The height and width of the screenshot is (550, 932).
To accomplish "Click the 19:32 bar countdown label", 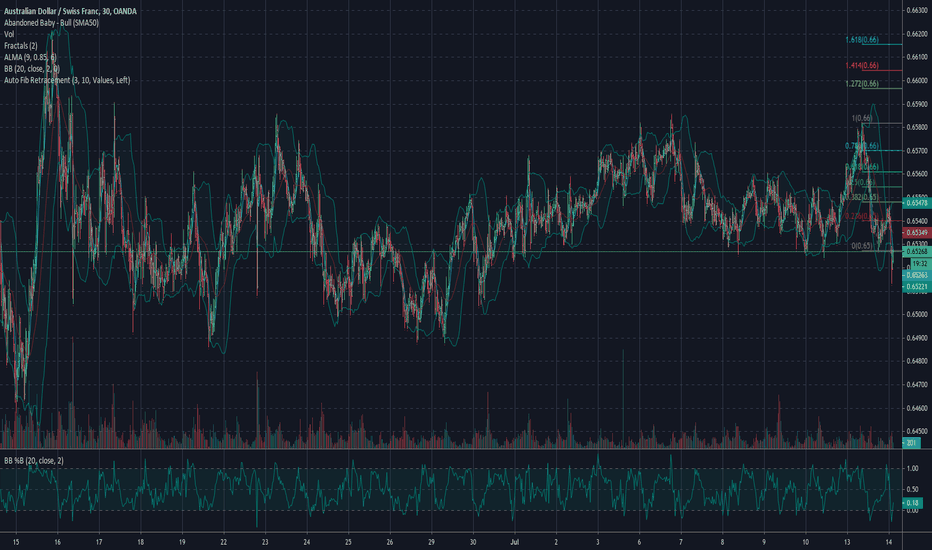I will [920, 263].
